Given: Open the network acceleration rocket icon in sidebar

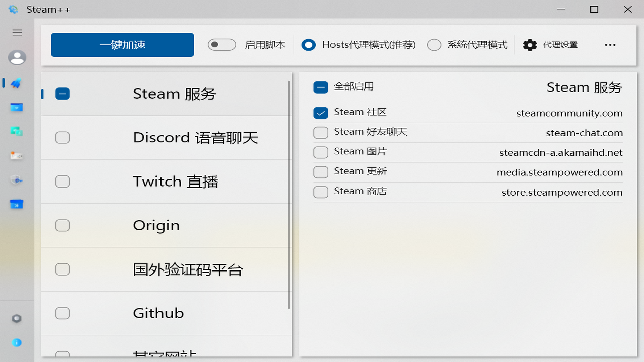Looking at the screenshot, I should pos(17,83).
